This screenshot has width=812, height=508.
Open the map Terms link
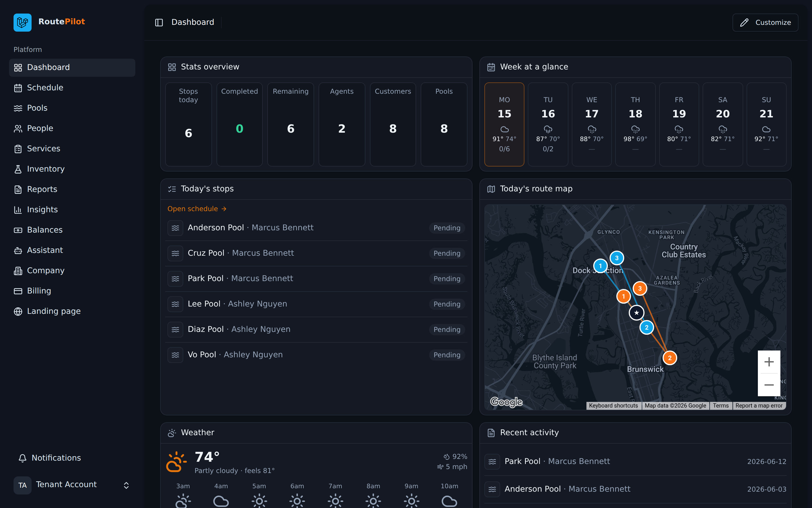(721, 406)
